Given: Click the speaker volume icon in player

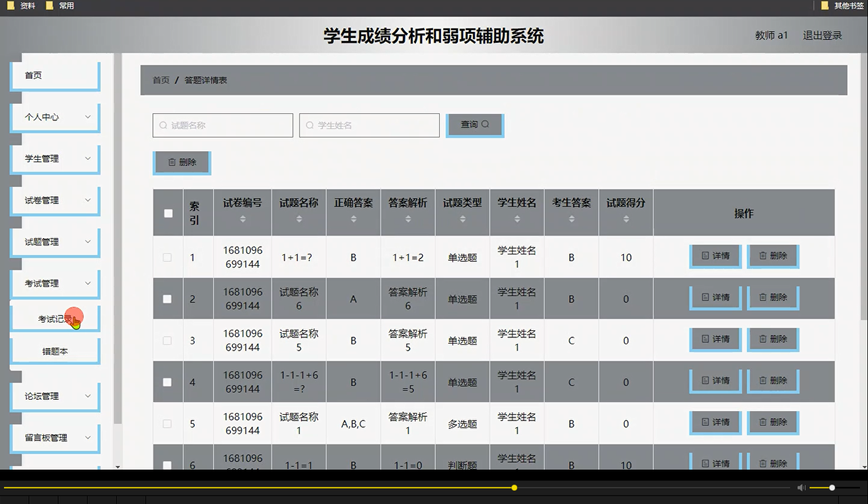Looking at the screenshot, I should pyautogui.click(x=802, y=487).
